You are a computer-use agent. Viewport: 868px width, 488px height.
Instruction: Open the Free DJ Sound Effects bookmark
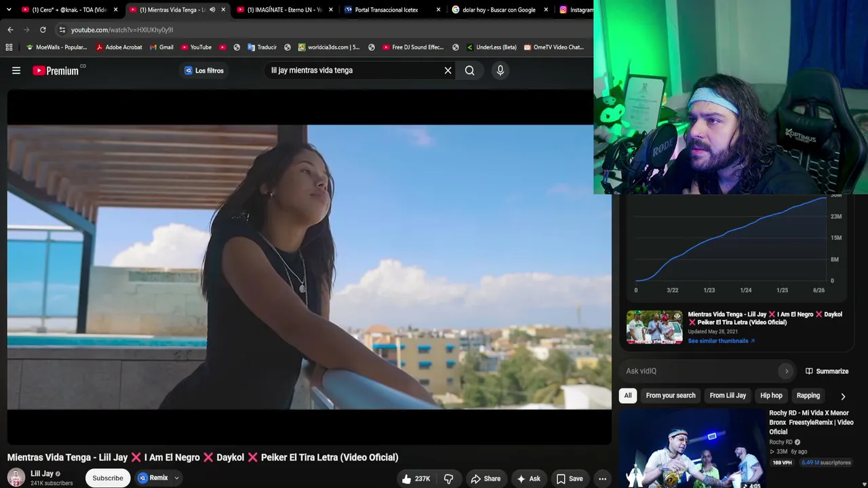tap(413, 47)
